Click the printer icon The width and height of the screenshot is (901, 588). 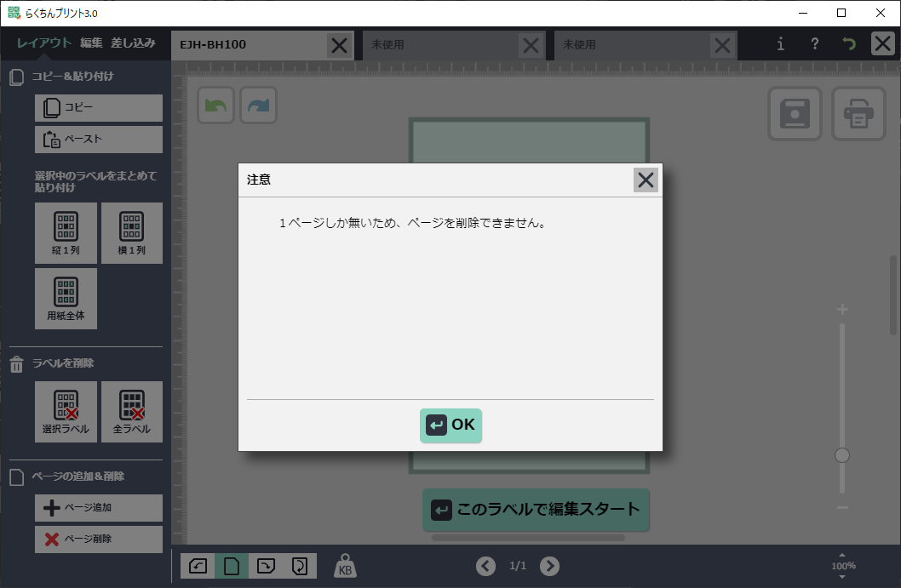858,114
